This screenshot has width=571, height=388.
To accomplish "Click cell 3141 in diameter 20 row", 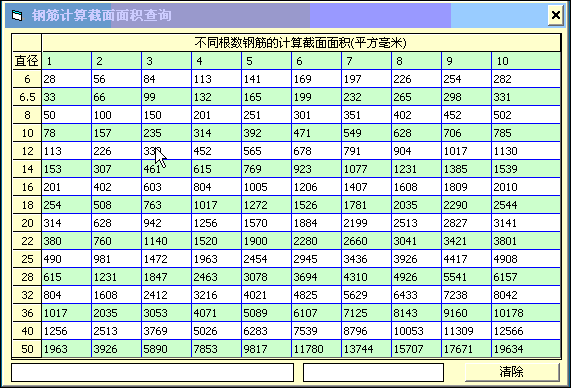I will pos(526,223).
